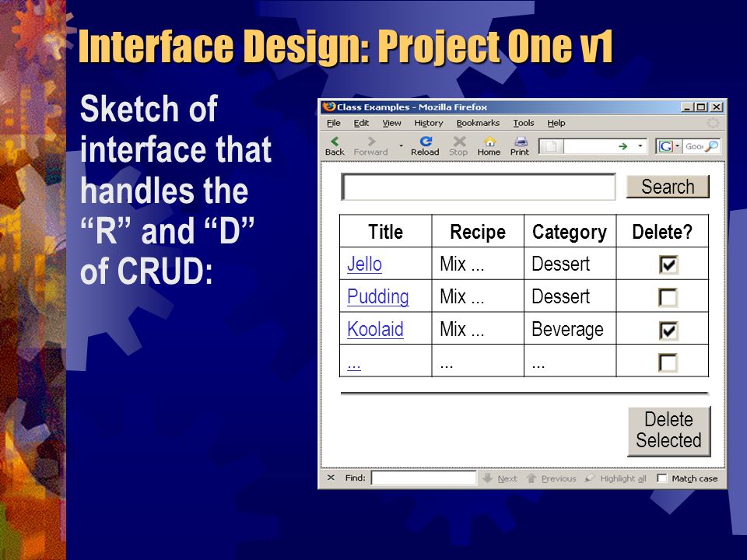Open the Koolaid recipe link
This screenshot has height=560, width=747.
(375, 330)
